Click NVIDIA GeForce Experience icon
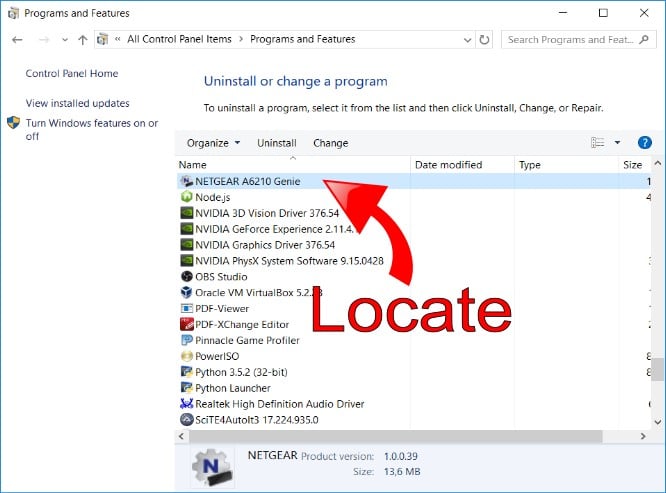The height and width of the screenshot is (493, 666). point(186,229)
